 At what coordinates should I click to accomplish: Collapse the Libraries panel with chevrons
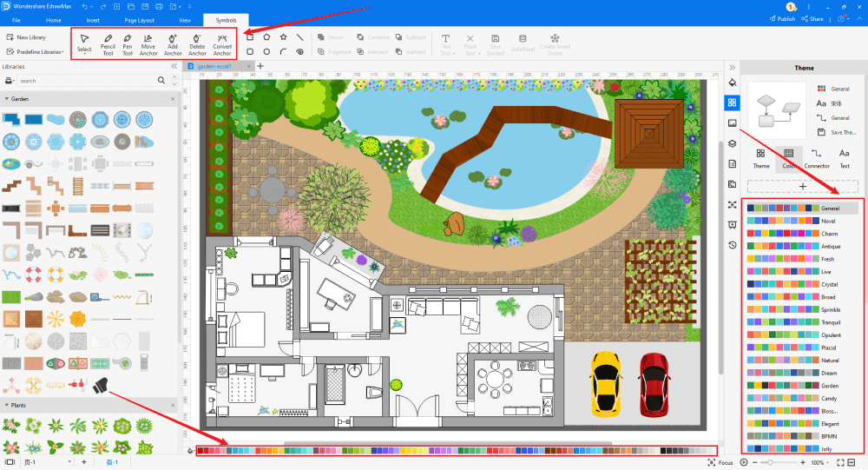(174, 67)
